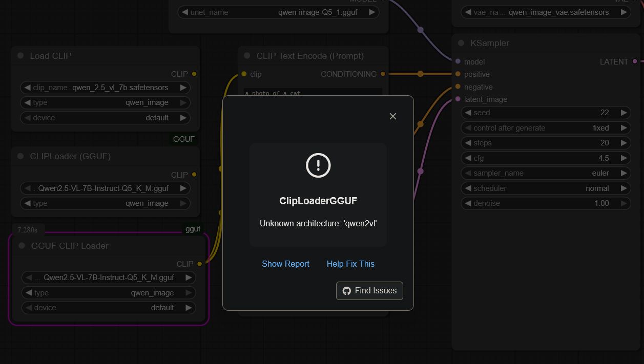
Task: Next sampler_name arrow
Action: tap(624, 173)
